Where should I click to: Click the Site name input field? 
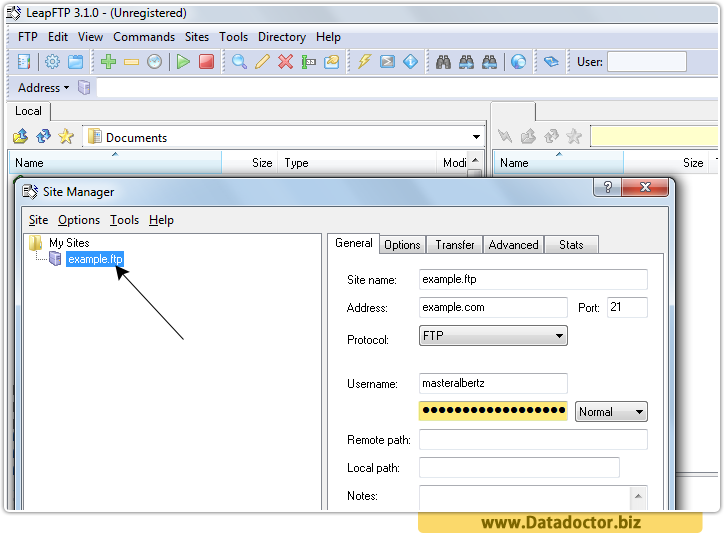533,279
